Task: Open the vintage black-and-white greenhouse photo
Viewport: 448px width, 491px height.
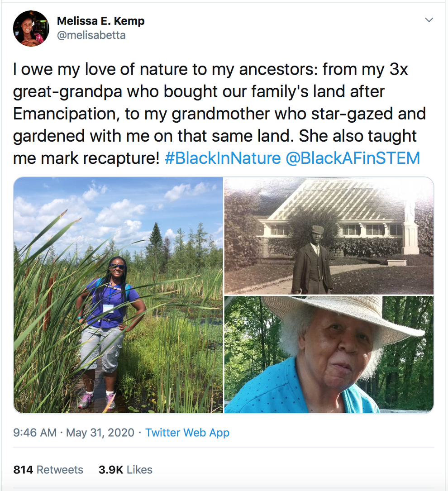Action: (x=329, y=235)
